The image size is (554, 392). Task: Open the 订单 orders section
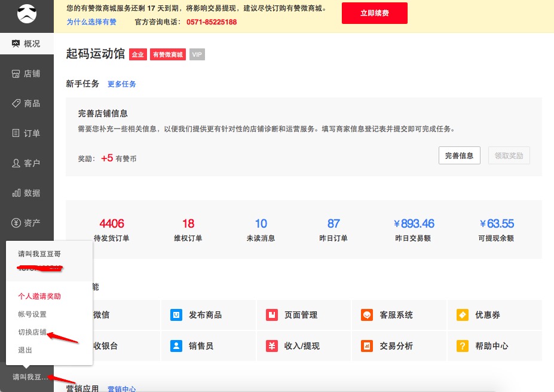[x=27, y=133]
